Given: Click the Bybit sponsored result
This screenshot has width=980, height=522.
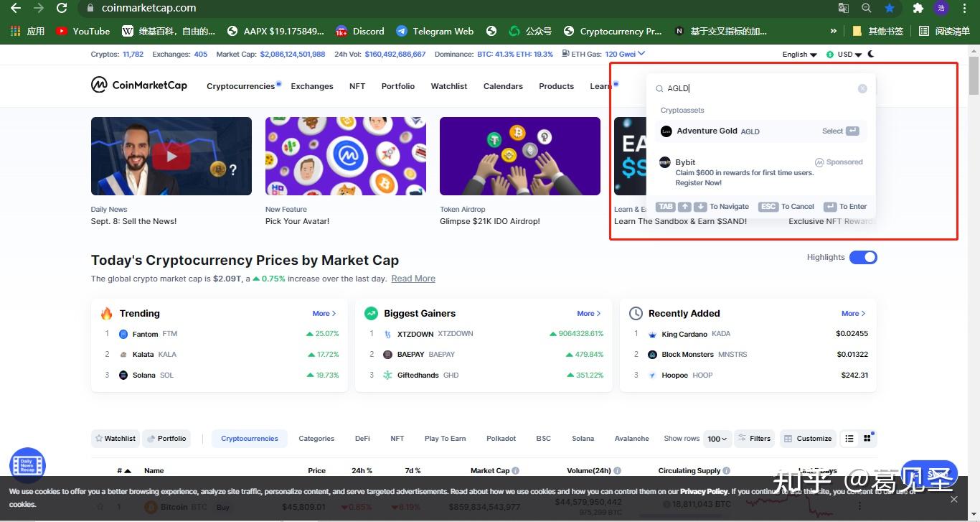Looking at the screenshot, I should coord(760,172).
